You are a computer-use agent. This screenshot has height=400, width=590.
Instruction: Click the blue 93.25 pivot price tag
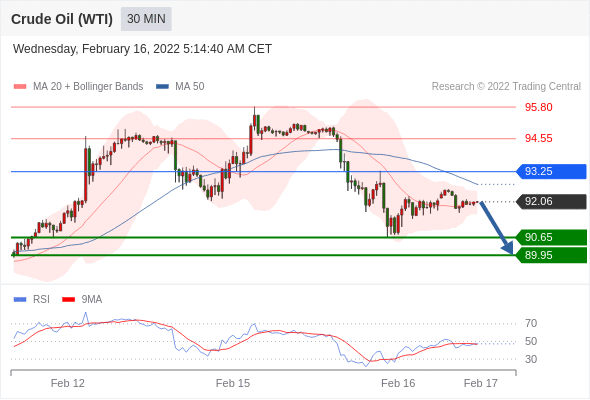tap(550, 172)
